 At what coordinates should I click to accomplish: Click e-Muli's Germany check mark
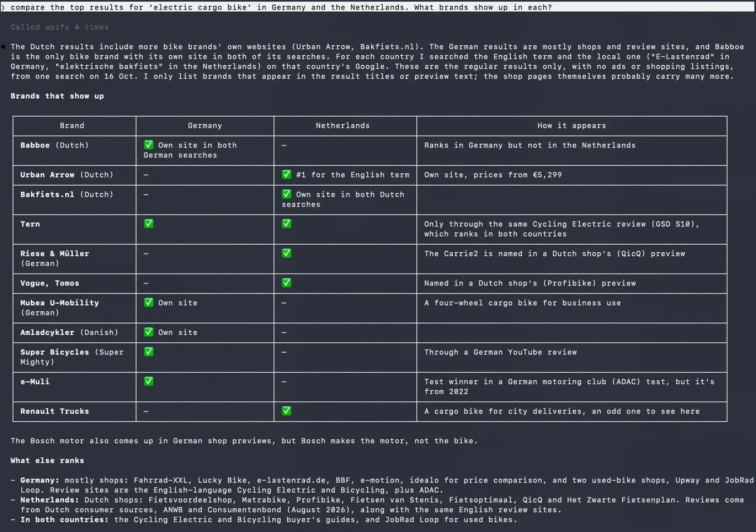coord(149,381)
